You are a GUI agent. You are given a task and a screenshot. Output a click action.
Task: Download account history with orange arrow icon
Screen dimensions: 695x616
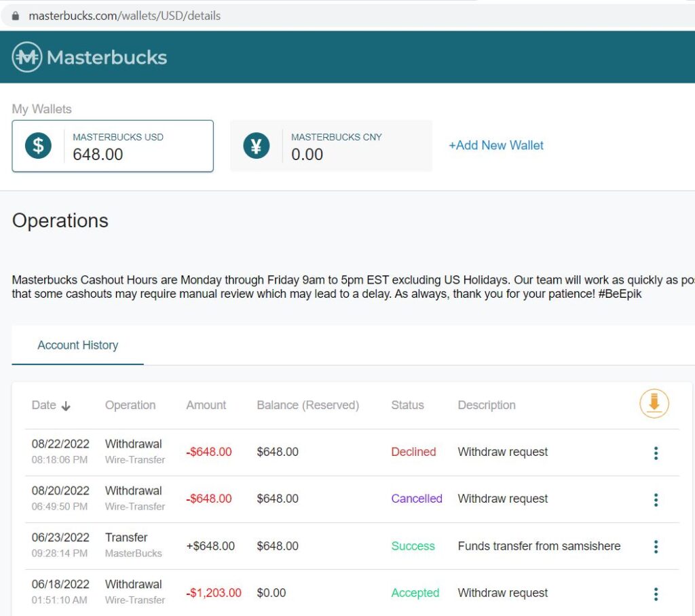(x=654, y=404)
